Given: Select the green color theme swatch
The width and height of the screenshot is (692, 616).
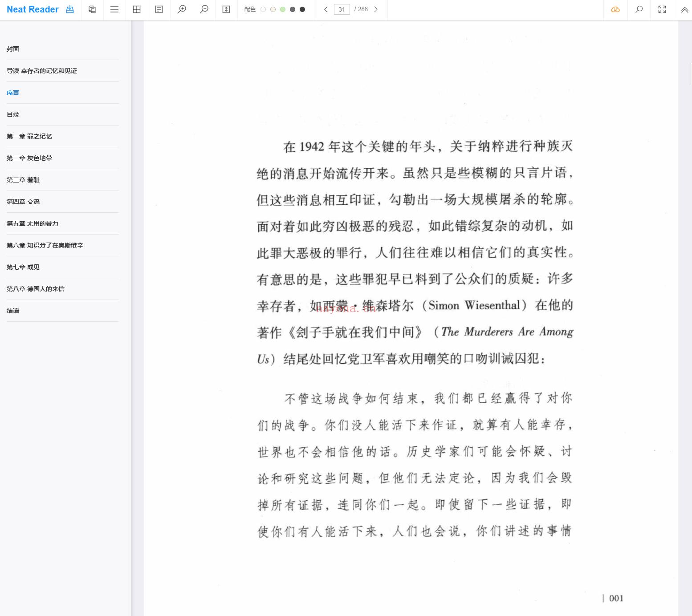Looking at the screenshot, I should [283, 9].
